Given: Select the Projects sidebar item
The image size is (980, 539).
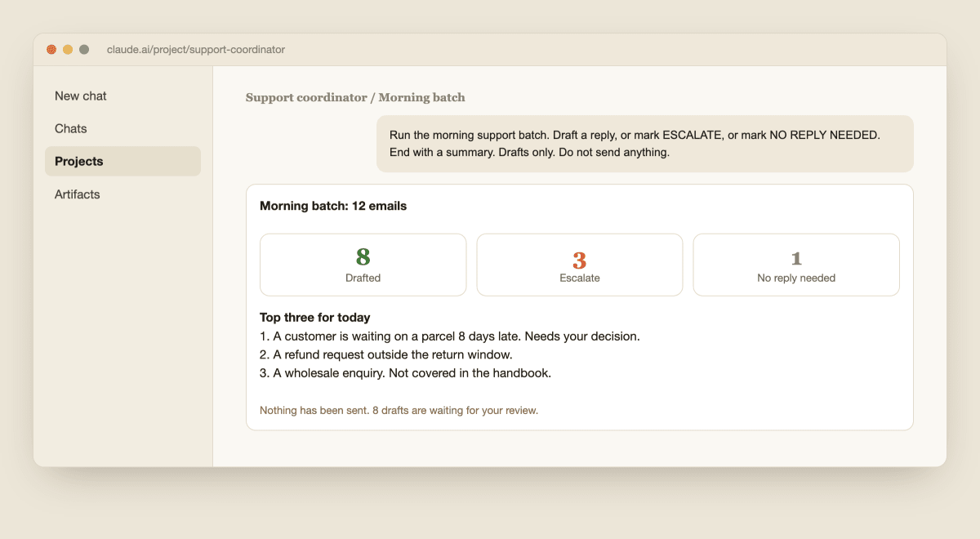Looking at the screenshot, I should [122, 161].
